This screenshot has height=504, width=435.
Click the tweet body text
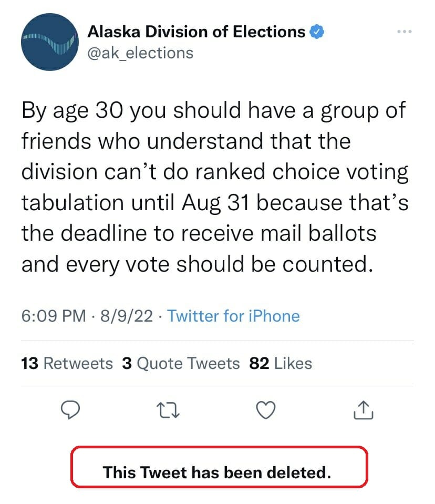[x=215, y=188]
